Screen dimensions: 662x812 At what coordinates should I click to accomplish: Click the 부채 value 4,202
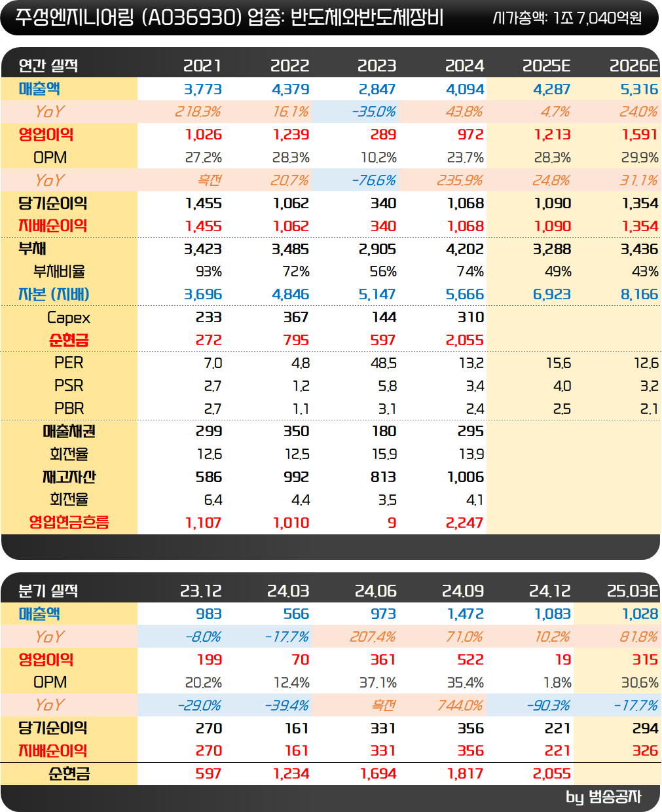pos(465,249)
